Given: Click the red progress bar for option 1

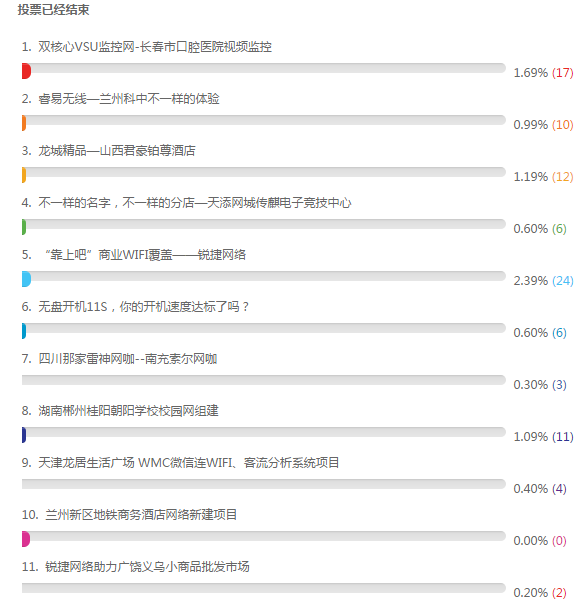Looking at the screenshot, I should pos(26,71).
